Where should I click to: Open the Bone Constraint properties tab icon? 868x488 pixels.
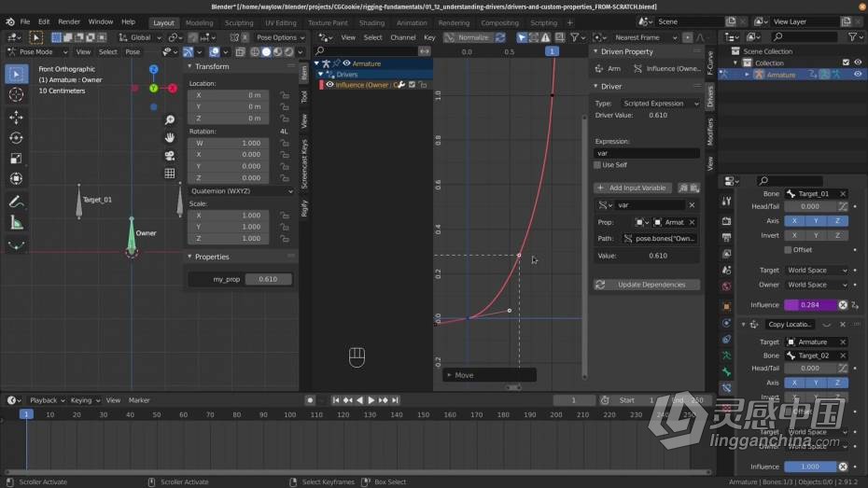tap(727, 388)
